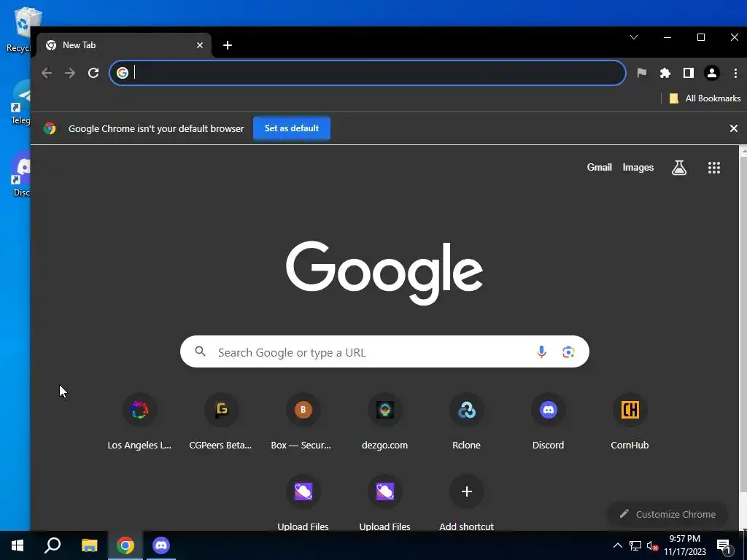
Task: Open the Google apps grid
Action: pos(713,168)
